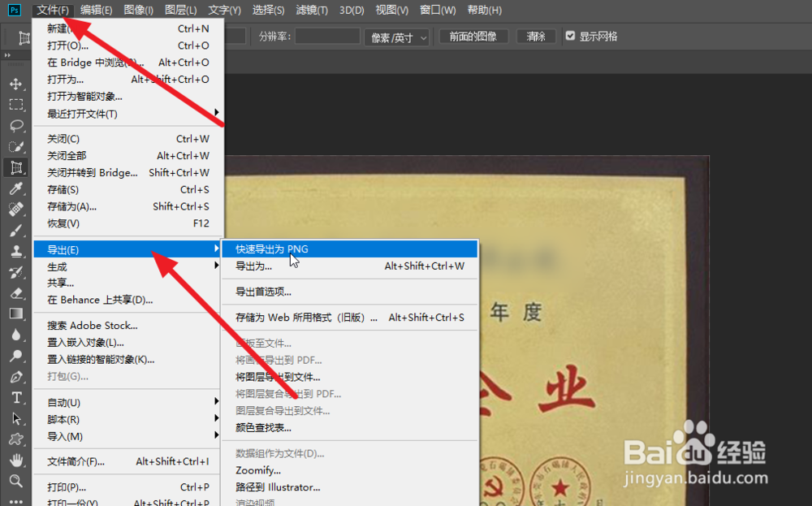This screenshot has height=506, width=812.
Task: Choose 打开(O)... in File menu
Action: [x=128, y=45]
